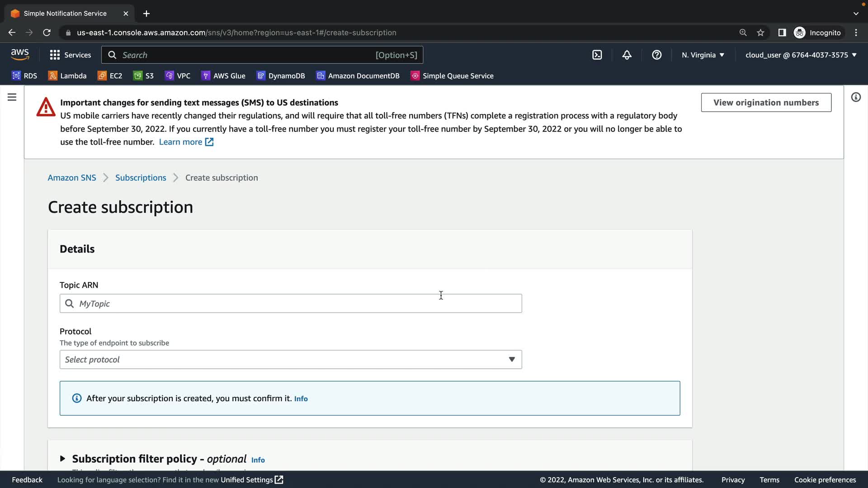Click the AWS logo home icon
The image size is (868, 488).
pos(20,55)
